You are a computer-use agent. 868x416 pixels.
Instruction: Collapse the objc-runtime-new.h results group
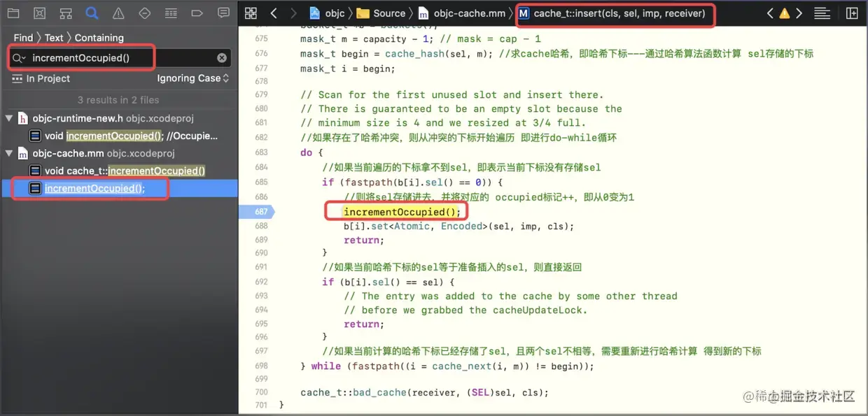tap(7, 118)
